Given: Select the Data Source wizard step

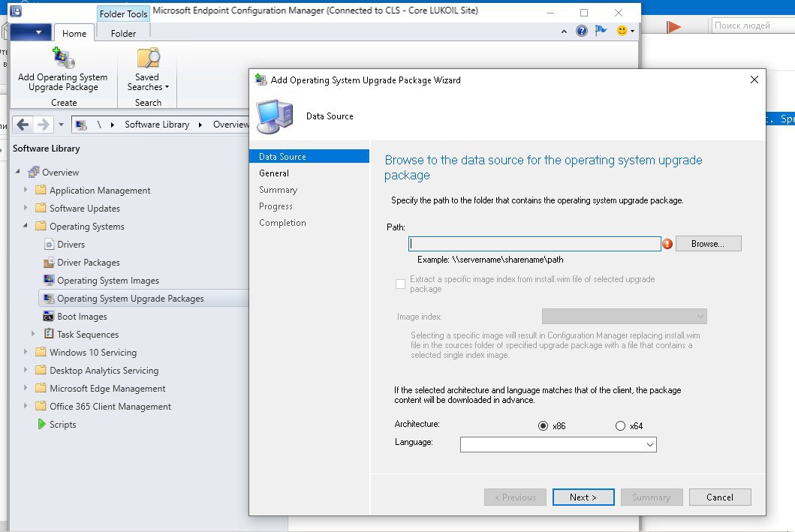Looking at the screenshot, I should 309,157.
